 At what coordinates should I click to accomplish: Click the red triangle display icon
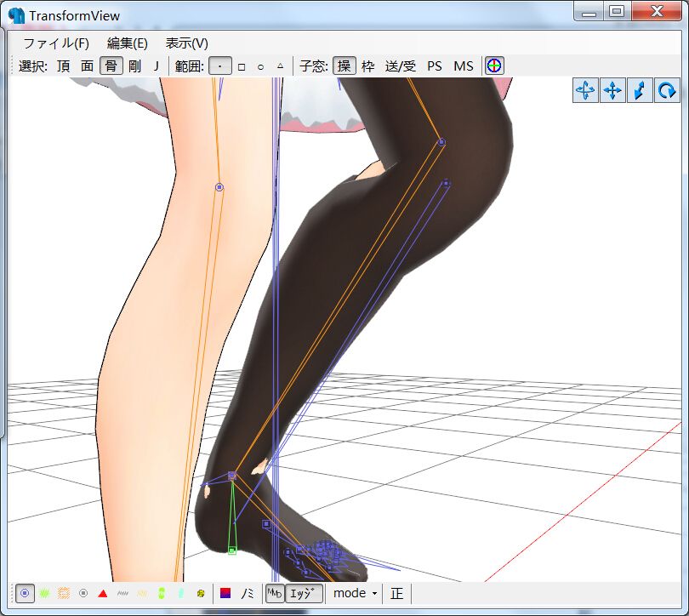click(x=103, y=593)
